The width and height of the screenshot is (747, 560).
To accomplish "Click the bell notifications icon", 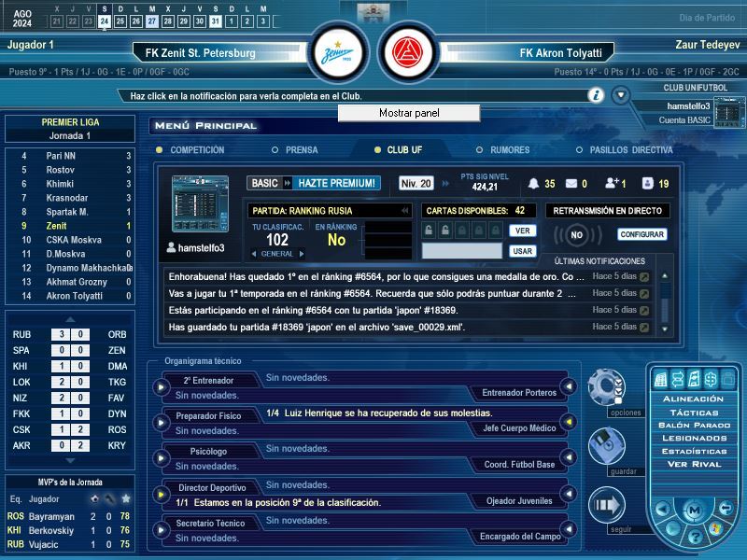I will [534, 184].
